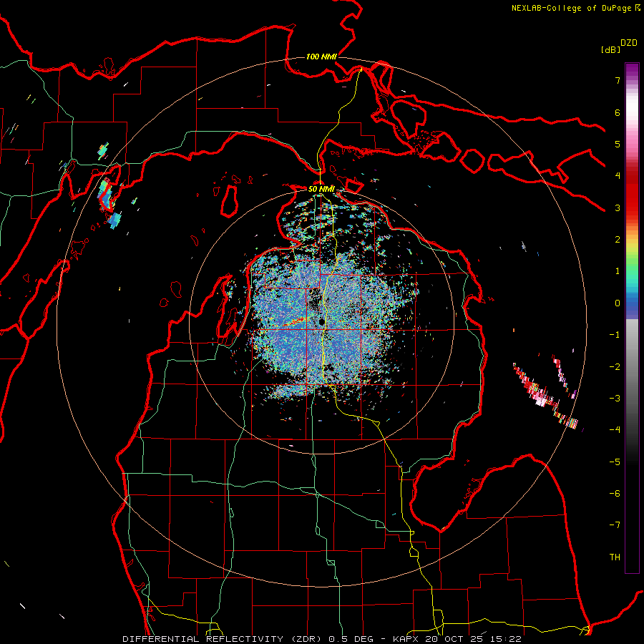The image size is (644, 644).
Task: Click the ZDR color scale bar
Action: 632,318
